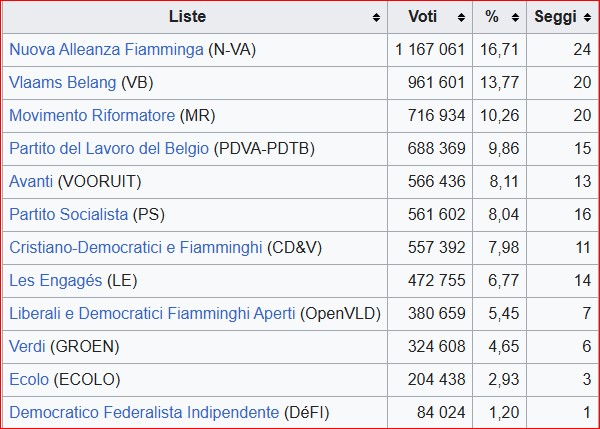Screen dimensions: 600x429
Task: Click the Liste column header
Action: click(187, 17)
